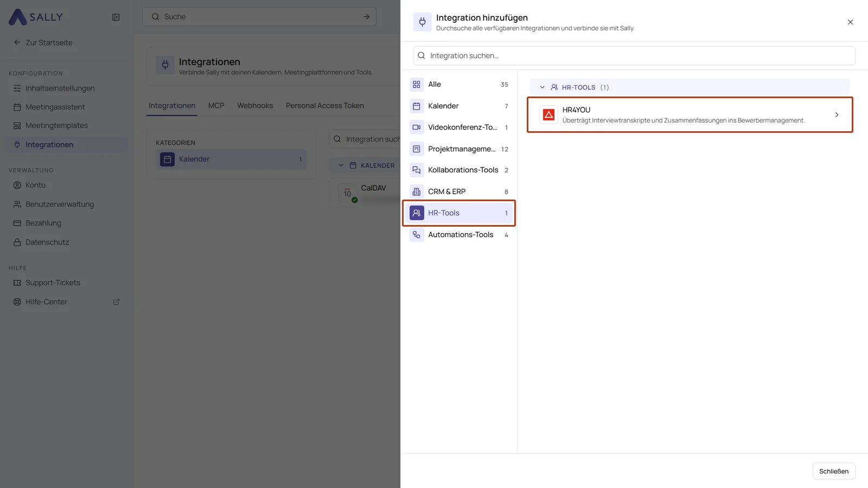Click the Videokonferenz-Tools camera icon
Image resolution: width=868 pixels, height=488 pixels.
tap(417, 127)
